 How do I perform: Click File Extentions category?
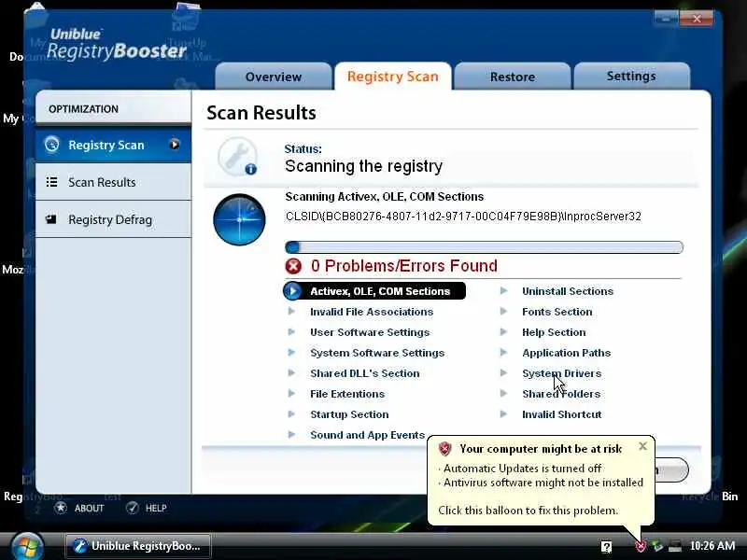coord(347,394)
